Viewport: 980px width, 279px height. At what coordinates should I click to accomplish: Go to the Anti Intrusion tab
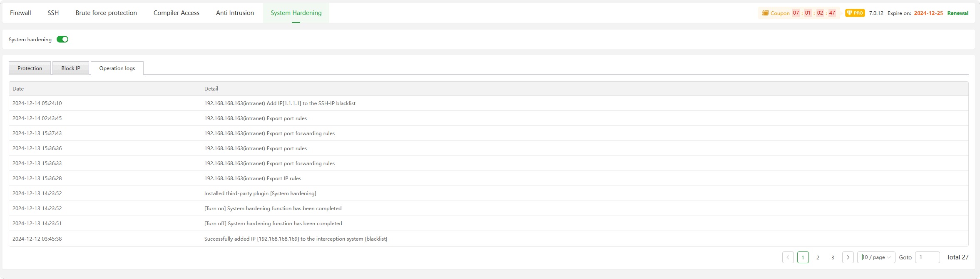click(235, 13)
